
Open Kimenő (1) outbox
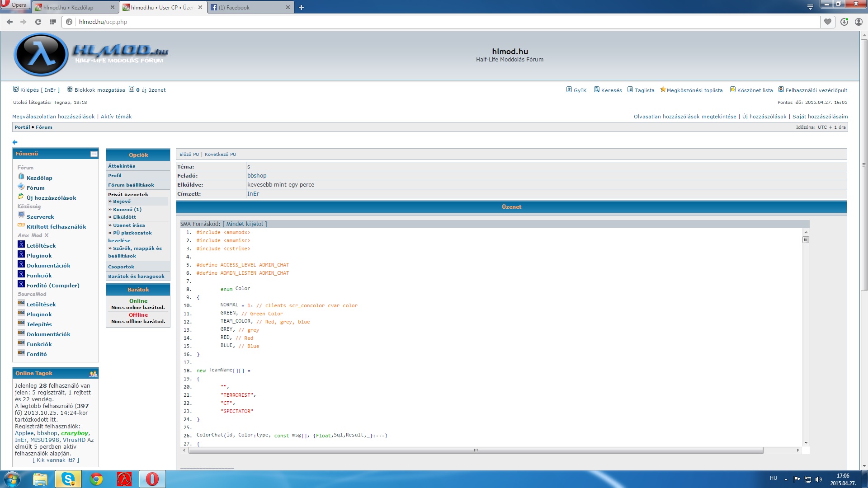coord(127,209)
